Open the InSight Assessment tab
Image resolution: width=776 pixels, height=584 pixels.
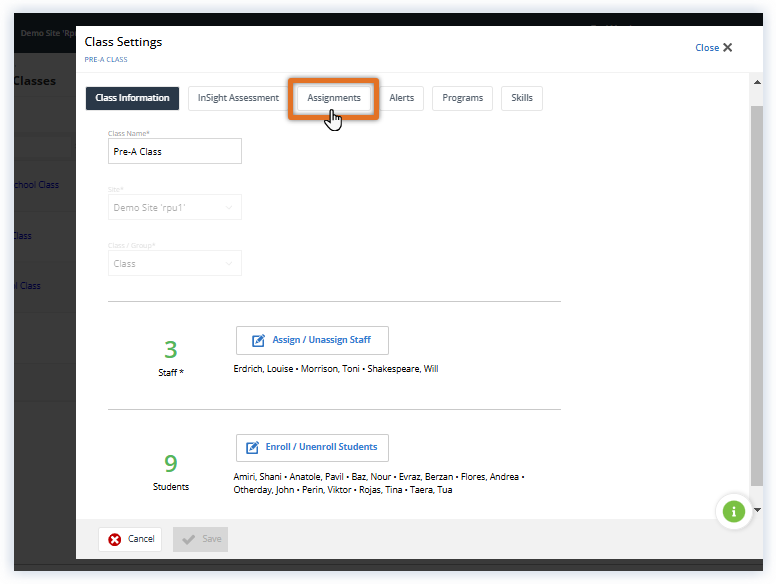coord(238,98)
